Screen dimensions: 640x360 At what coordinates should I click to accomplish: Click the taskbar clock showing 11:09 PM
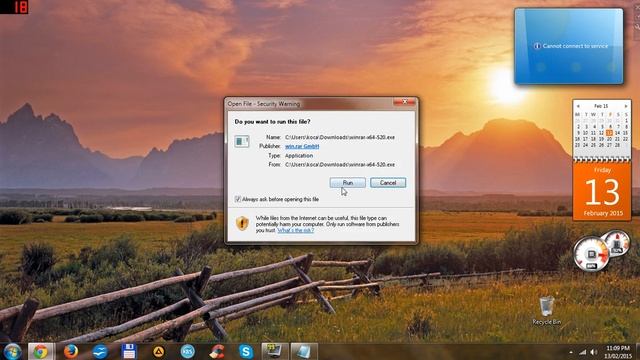click(618, 352)
